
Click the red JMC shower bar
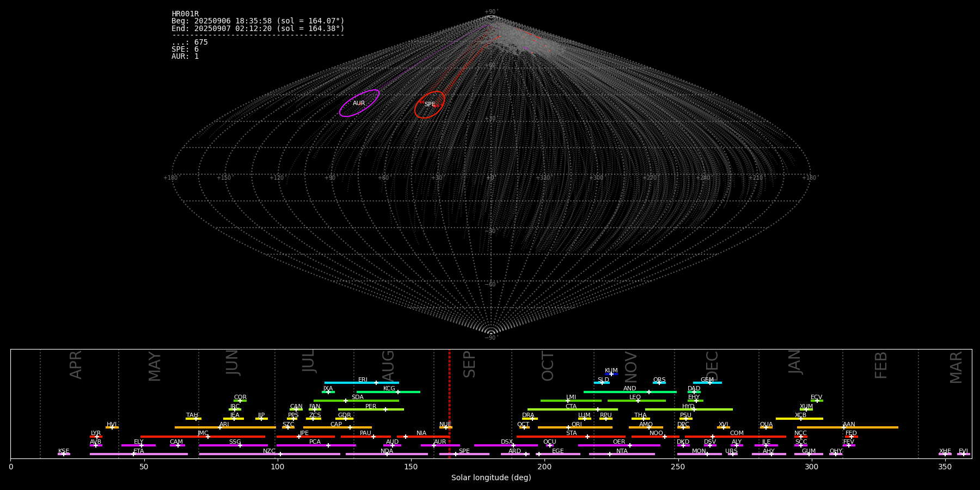203,436
